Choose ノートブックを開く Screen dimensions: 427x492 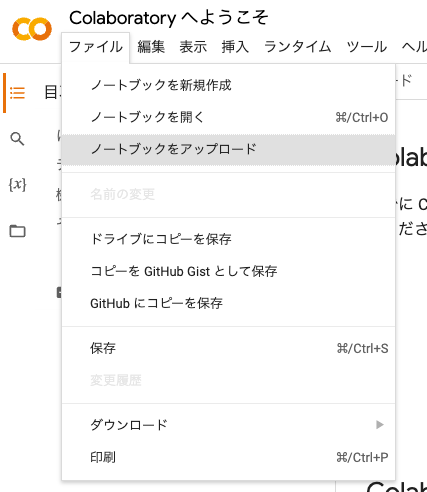click(x=228, y=117)
